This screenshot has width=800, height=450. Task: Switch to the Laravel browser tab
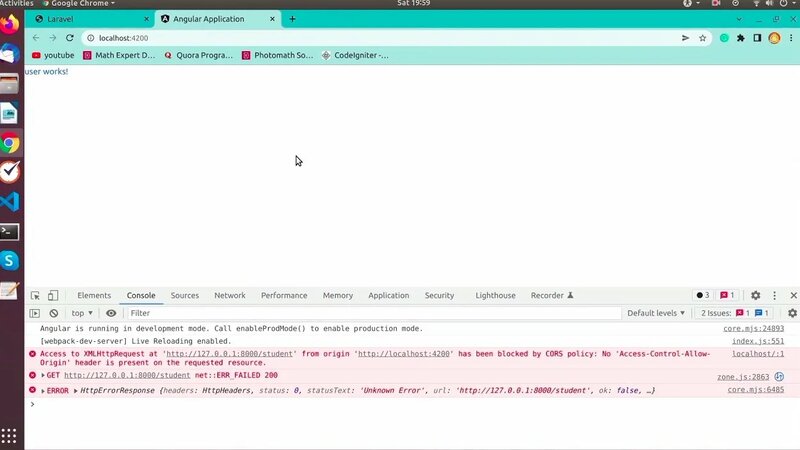point(89,19)
